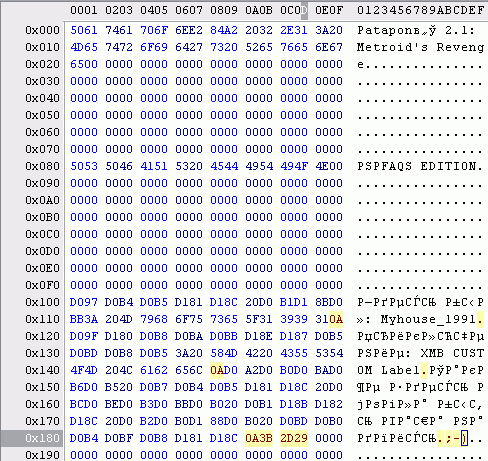Screen dimensions: 488x461
Task: Click hex word 5053 in row 0x080
Action: [x=84, y=166]
